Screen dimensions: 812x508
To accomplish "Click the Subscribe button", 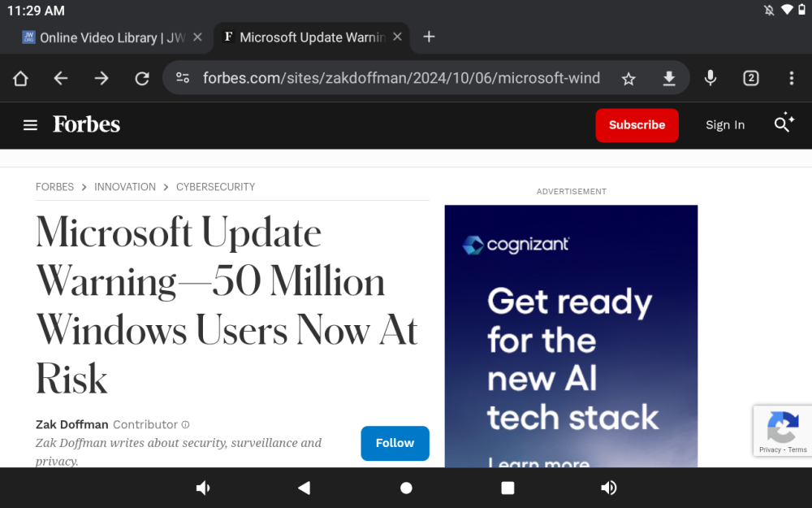I will coord(637,124).
